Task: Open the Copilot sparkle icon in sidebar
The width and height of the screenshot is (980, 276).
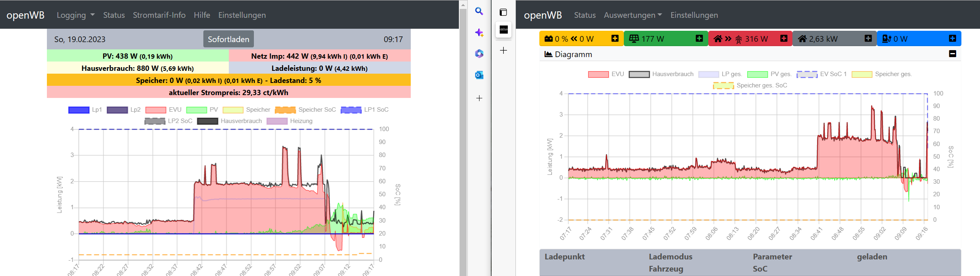Action: (479, 33)
